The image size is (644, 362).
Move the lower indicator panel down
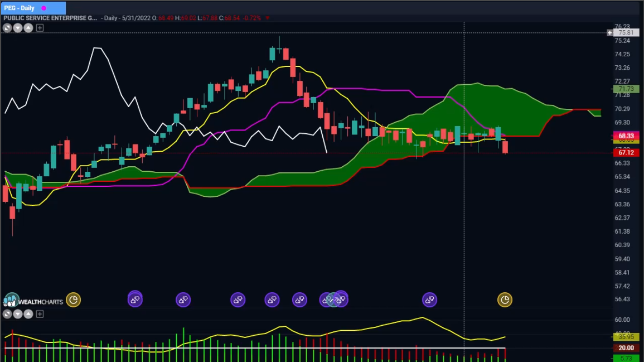click(x=18, y=315)
